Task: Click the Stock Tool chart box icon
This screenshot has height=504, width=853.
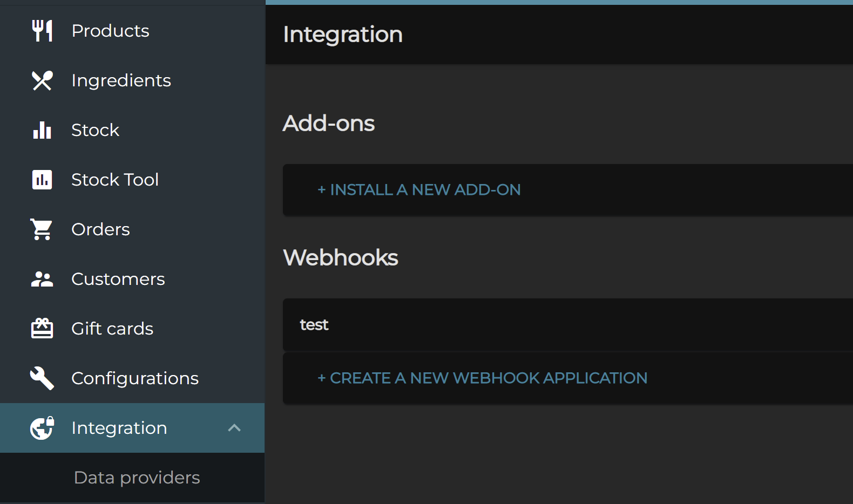Action: click(x=42, y=180)
